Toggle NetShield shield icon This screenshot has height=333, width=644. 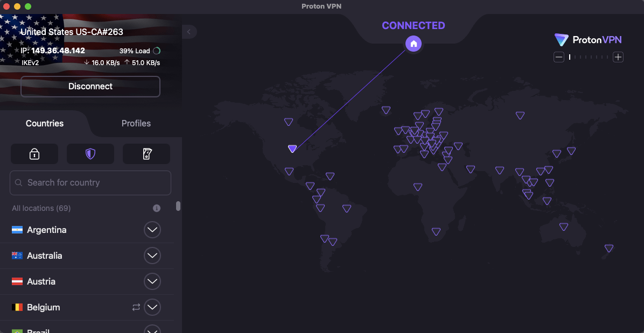tap(90, 154)
